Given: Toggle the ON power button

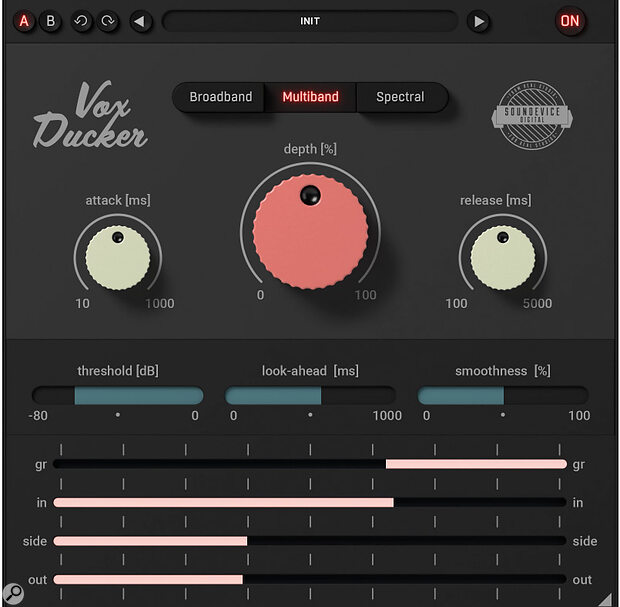Looking at the screenshot, I should (x=570, y=21).
